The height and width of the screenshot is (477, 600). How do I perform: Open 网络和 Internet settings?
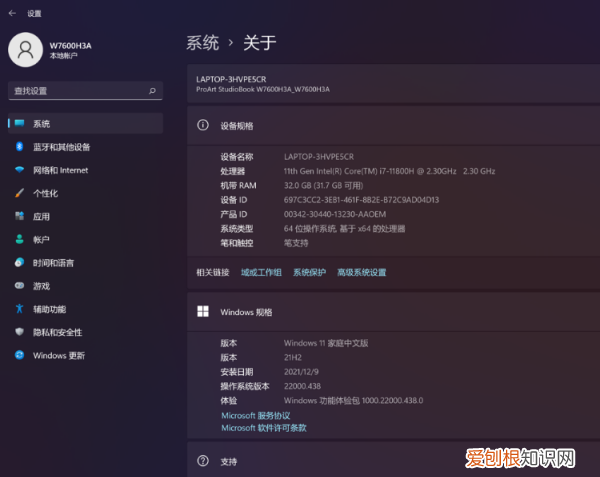coord(85,170)
